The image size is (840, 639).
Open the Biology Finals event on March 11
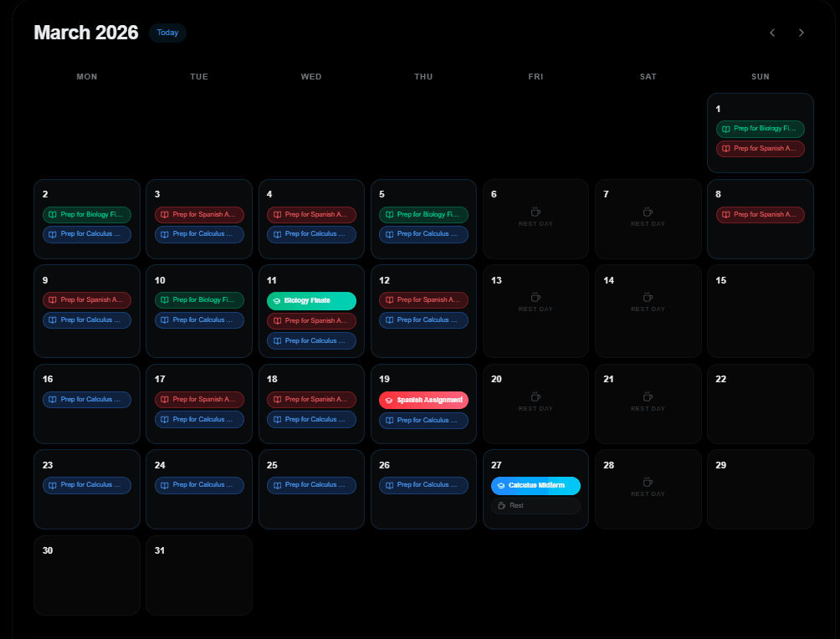click(311, 300)
